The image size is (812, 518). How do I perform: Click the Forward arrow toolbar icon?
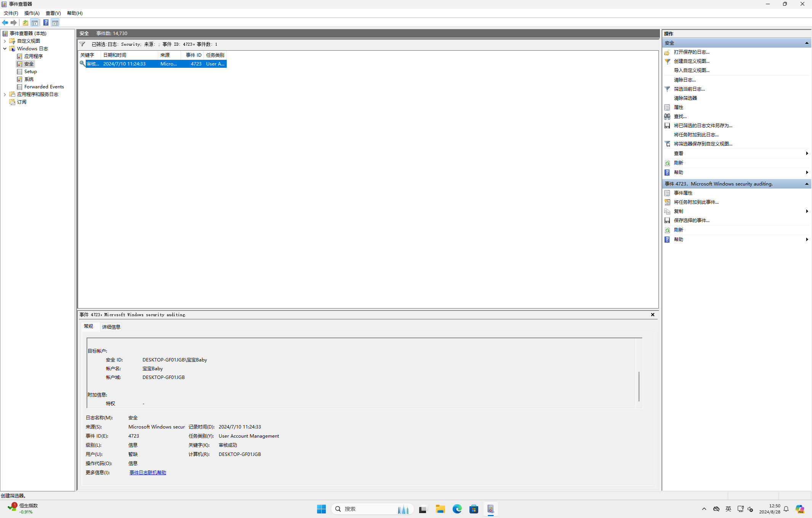click(14, 23)
